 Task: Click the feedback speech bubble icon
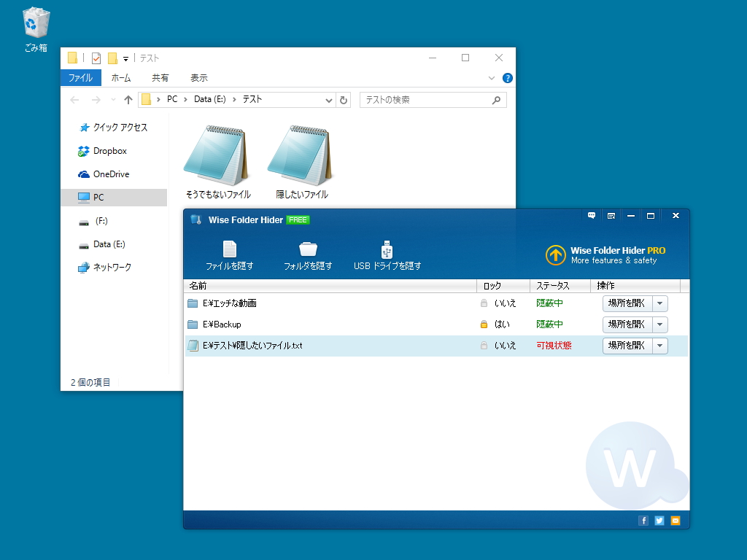click(x=592, y=215)
